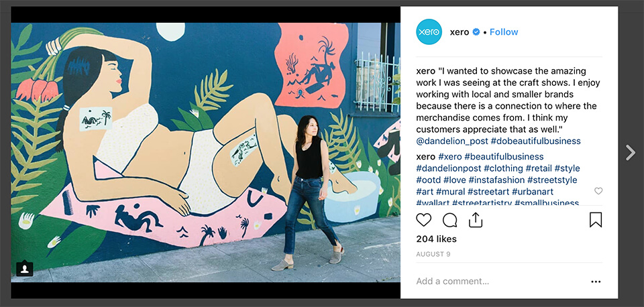Image resolution: width=644 pixels, height=307 pixels.
Task: Show tagged people on the photo
Action: click(x=25, y=268)
